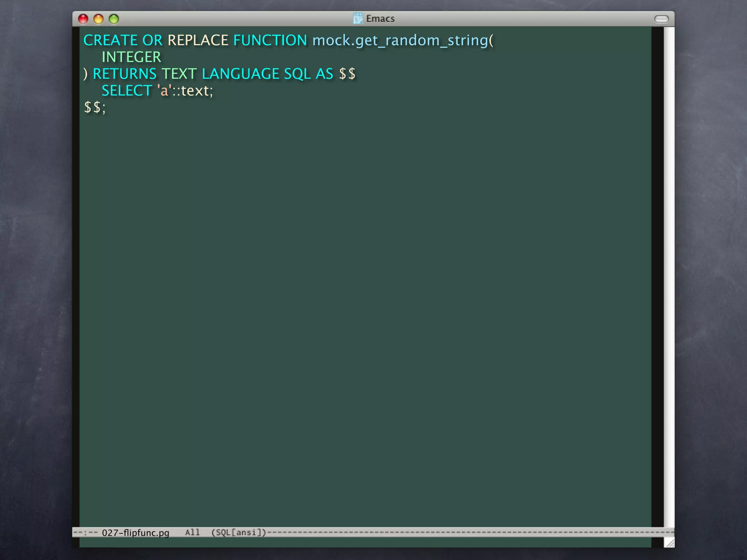747x560 pixels.
Task: Click the yellow minimize window button
Action: click(x=98, y=19)
